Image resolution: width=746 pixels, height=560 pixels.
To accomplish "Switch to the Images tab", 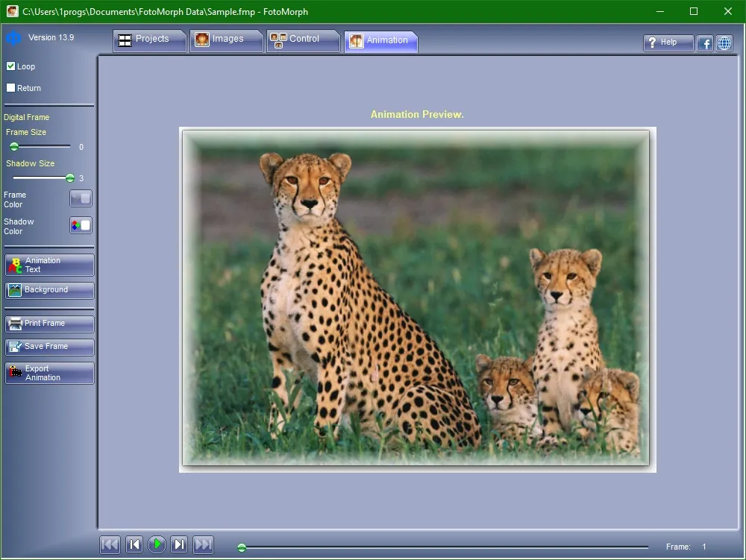I will [x=227, y=40].
